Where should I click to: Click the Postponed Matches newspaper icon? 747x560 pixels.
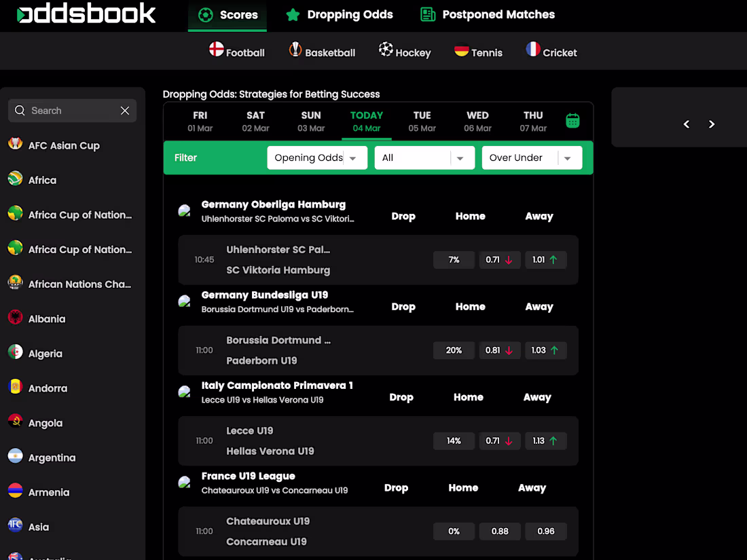tap(428, 15)
